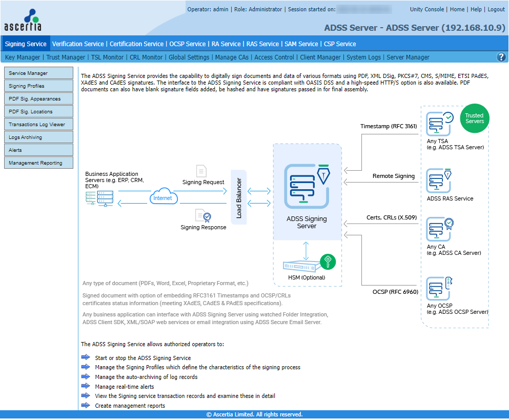Switch to the OCSP Service tab
The image size is (509, 420).
tap(188, 44)
